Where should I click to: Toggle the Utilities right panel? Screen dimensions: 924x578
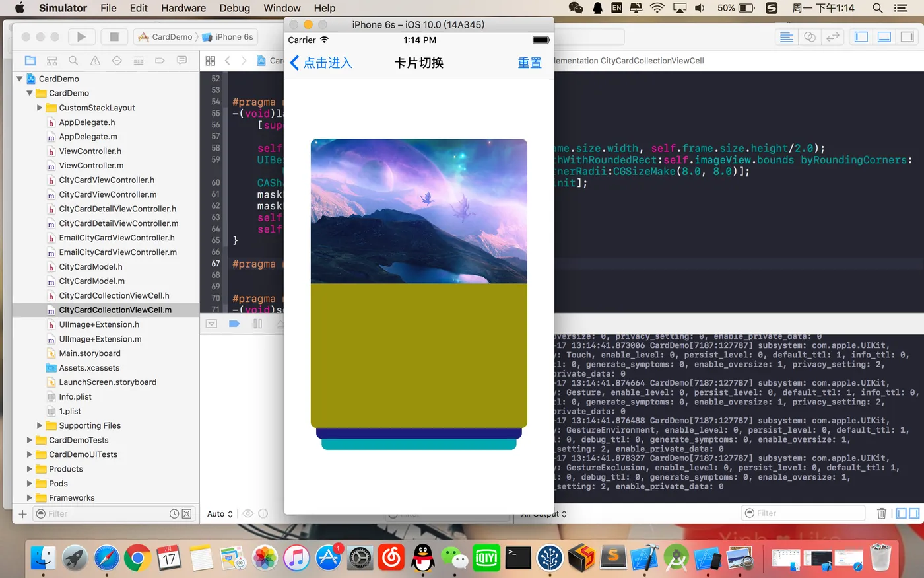click(907, 37)
